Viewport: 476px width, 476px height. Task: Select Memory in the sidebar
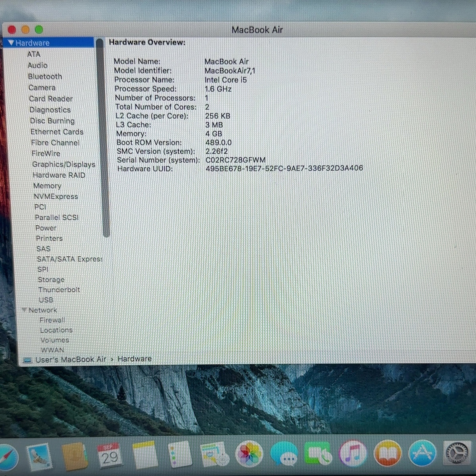(47, 186)
